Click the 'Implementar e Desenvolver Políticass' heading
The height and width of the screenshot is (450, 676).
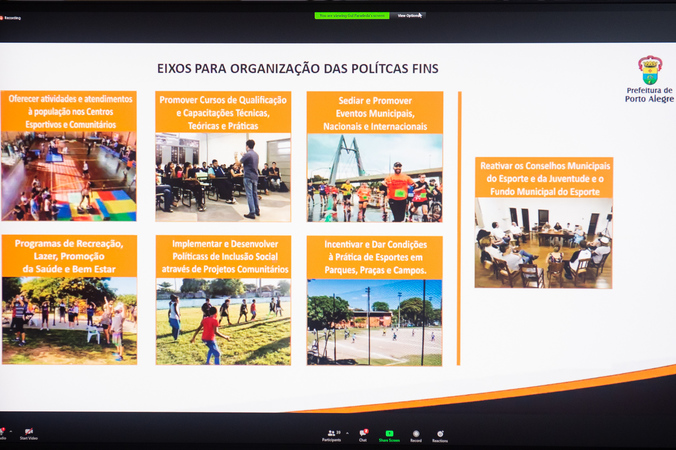click(223, 256)
